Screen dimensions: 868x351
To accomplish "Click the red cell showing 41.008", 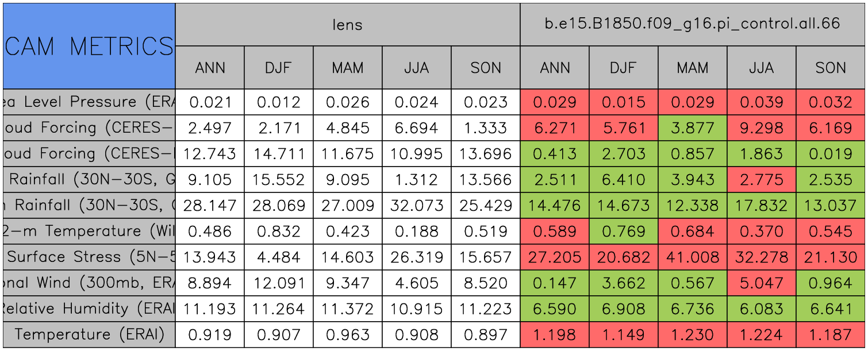I will tap(693, 257).
